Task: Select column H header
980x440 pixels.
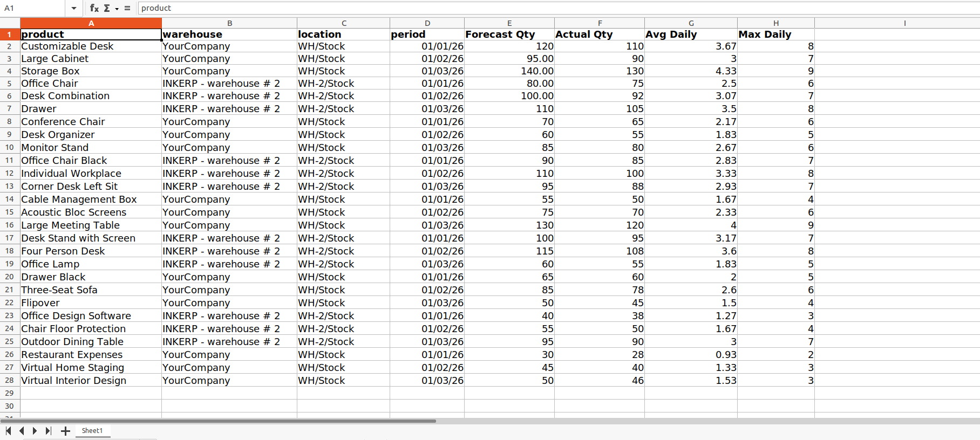Action: tap(776, 23)
